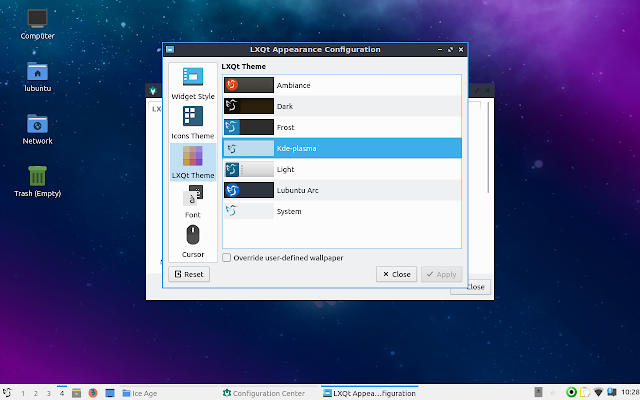The image size is (640, 400).
Task: Open the Network desktop icon
Action: [37, 128]
